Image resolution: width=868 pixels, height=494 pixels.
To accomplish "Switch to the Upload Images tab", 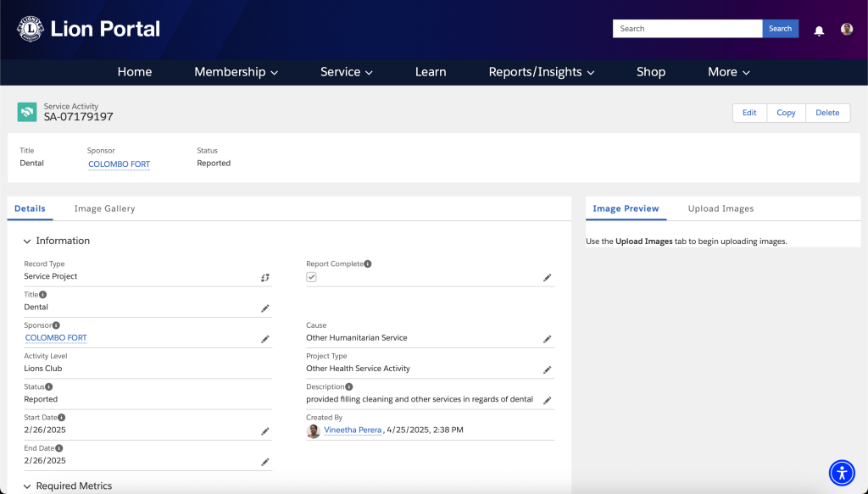I will coord(721,208).
